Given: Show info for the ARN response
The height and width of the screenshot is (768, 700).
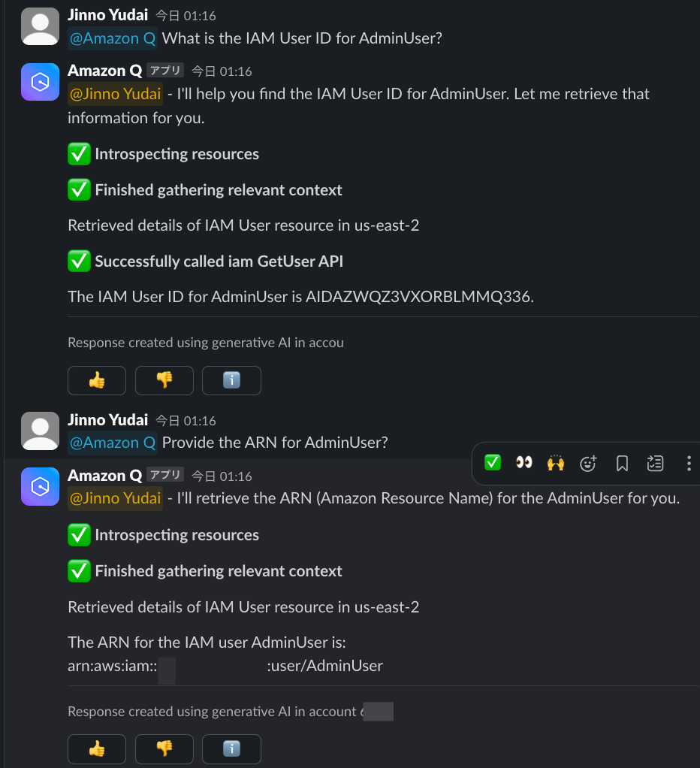Looking at the screenshot, I should click(x=231, y=748).
